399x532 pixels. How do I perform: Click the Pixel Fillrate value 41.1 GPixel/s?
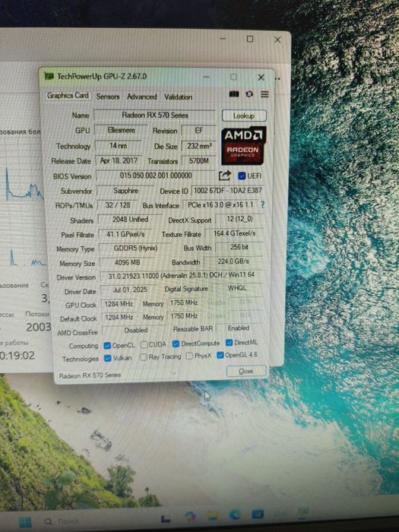click(x=125, y=234)
